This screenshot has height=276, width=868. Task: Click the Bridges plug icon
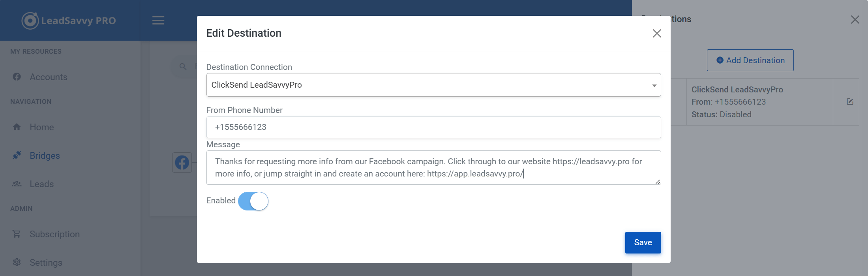pyautogui.click(x=17, y=155)
